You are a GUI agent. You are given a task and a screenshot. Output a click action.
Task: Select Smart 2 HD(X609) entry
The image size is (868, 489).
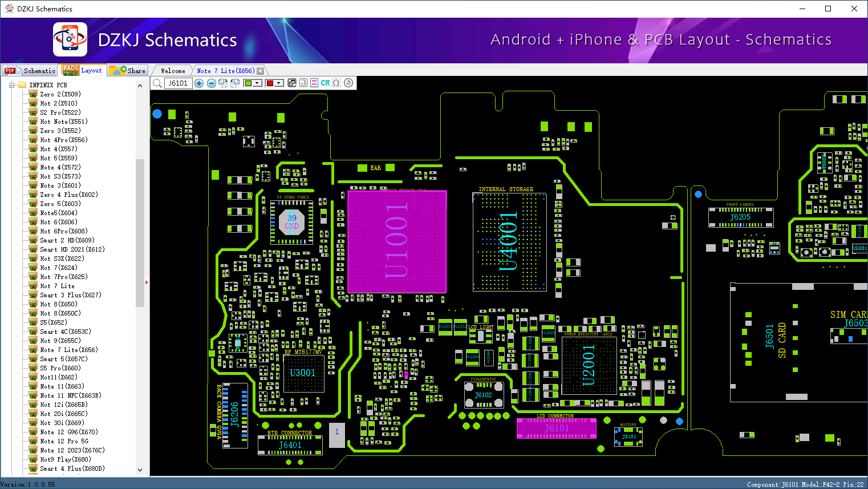(67, 240)
